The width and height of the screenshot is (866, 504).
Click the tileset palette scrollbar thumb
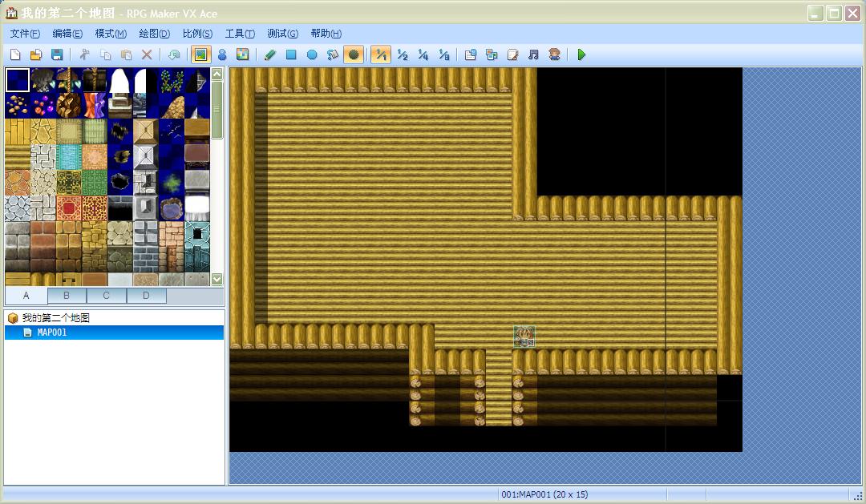(217, 109)
